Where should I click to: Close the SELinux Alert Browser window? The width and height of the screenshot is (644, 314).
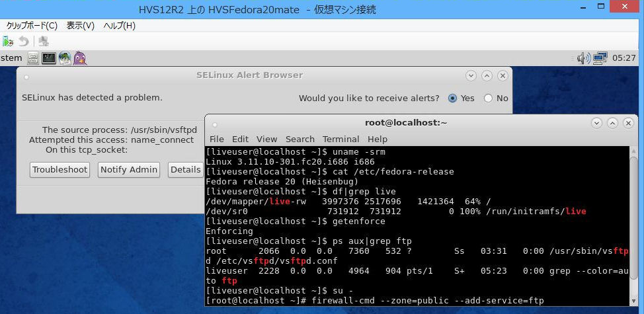[503, 75]
